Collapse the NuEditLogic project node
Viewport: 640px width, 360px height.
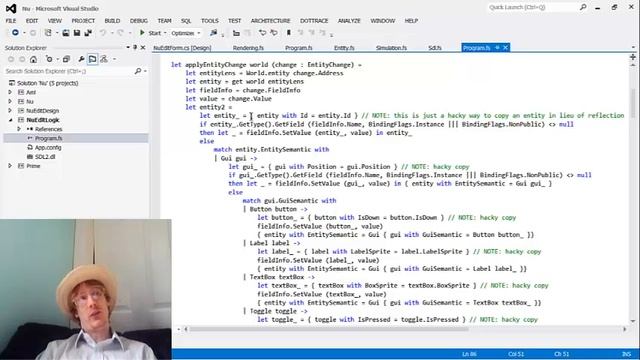[10, 120]
